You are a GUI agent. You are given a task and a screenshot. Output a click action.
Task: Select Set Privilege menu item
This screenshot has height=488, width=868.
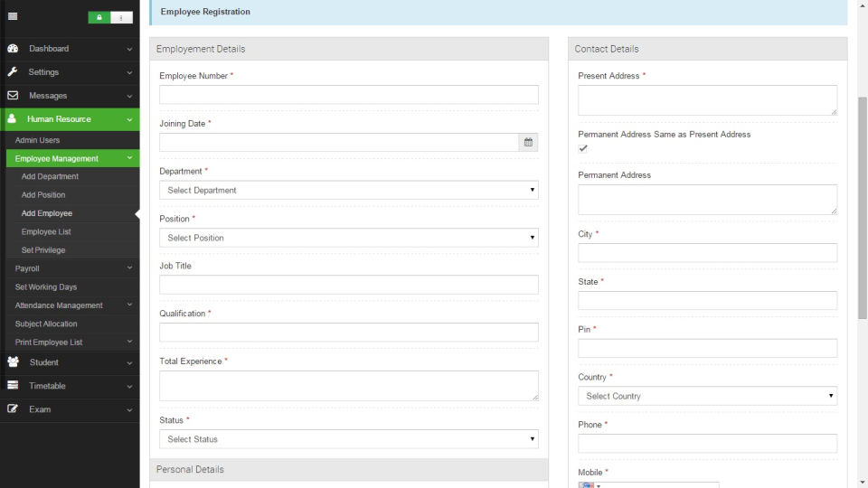point(43,250)
